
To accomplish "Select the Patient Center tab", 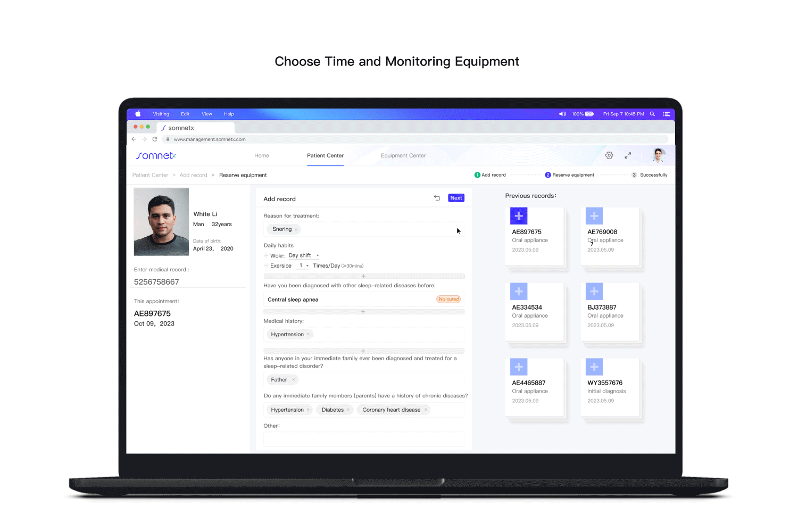I will (325, 156).
